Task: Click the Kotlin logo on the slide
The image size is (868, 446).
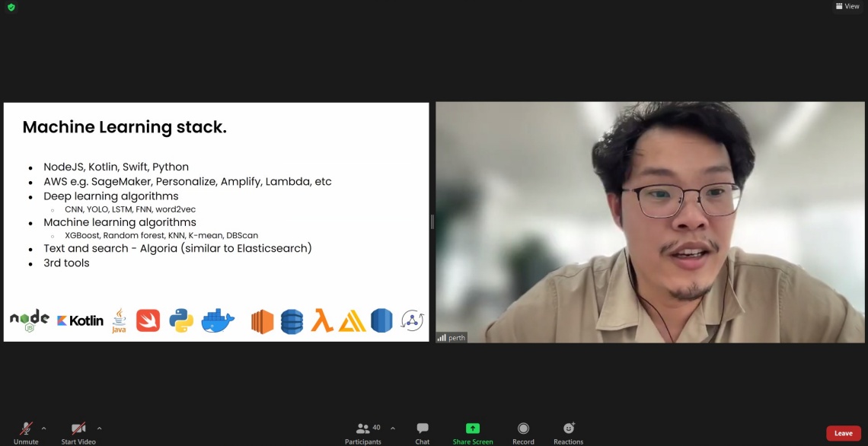Action: [x=80, y=321]
